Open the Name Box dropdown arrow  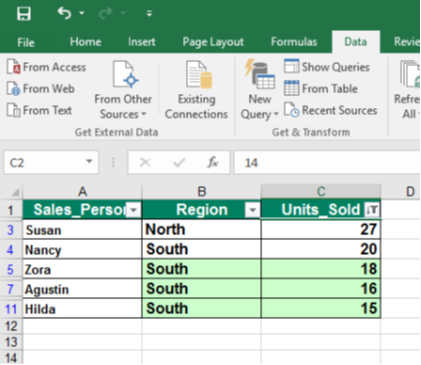tap(89, 162)
